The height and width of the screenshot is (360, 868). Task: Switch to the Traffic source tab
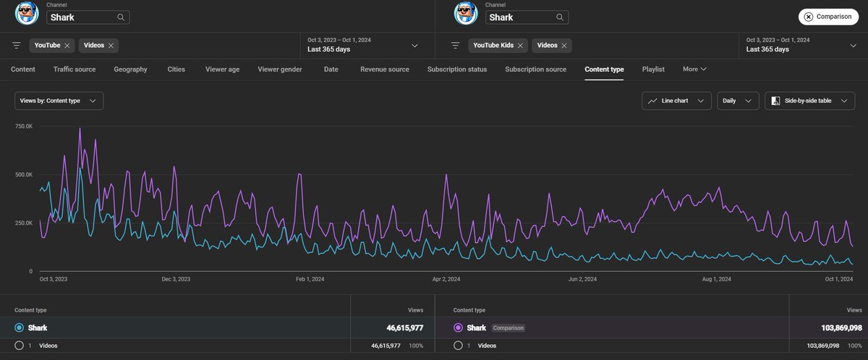click(75, 69)
